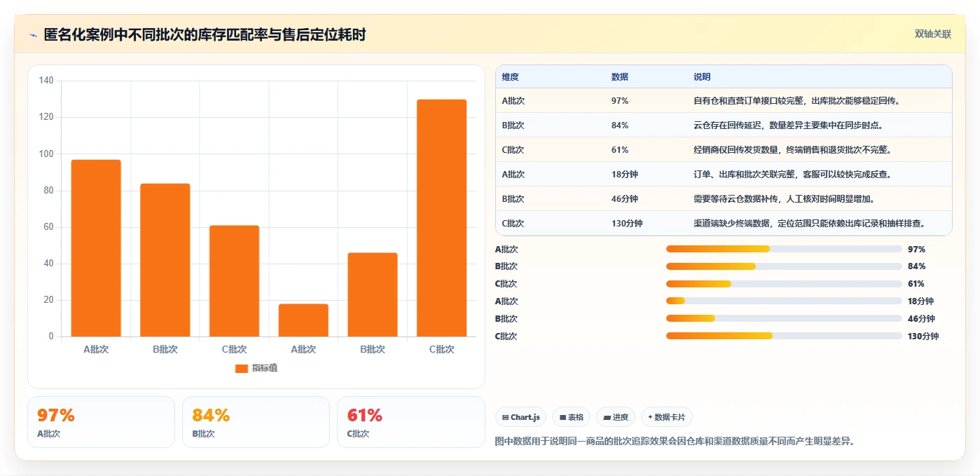Select the 18分钟 progress bar
Image resolution: width=980 pixels, height=476 pixels.
[784, 301]
